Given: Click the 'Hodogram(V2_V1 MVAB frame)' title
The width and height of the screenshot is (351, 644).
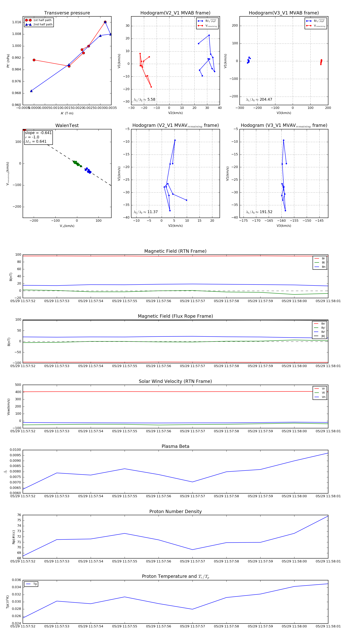Looking at the screenshot, I should click(x=175, y=13).
